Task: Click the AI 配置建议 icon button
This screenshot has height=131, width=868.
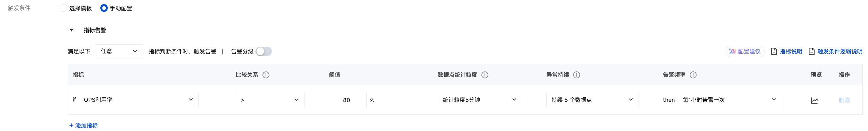Action: pyautogui.click(x=744, y=51)
